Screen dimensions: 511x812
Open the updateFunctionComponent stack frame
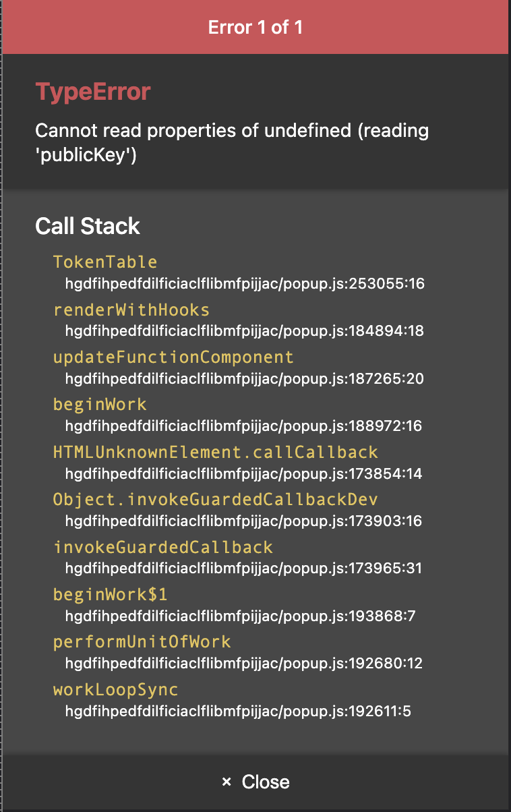(171, 357)
